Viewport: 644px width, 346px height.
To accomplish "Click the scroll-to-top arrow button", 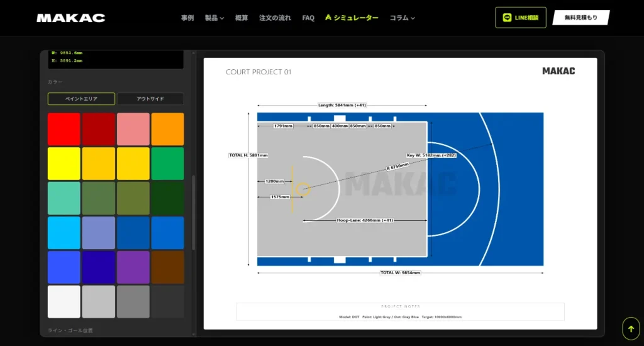I will (631, 329).
